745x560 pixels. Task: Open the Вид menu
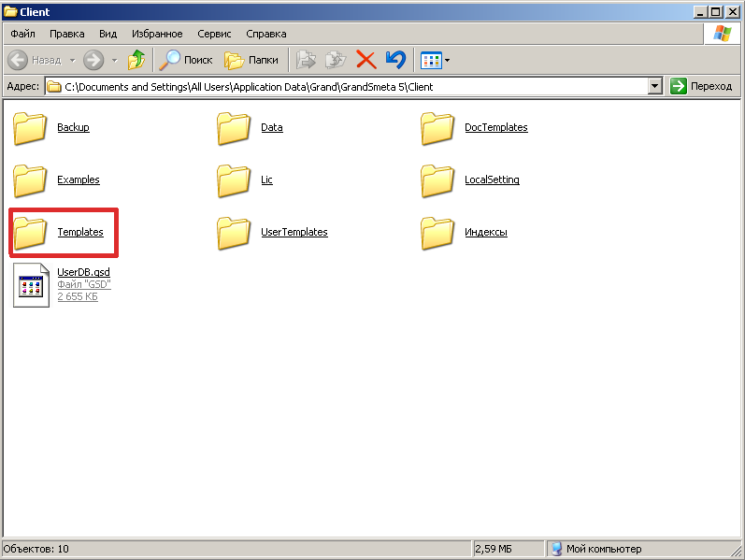coord(107,34)
